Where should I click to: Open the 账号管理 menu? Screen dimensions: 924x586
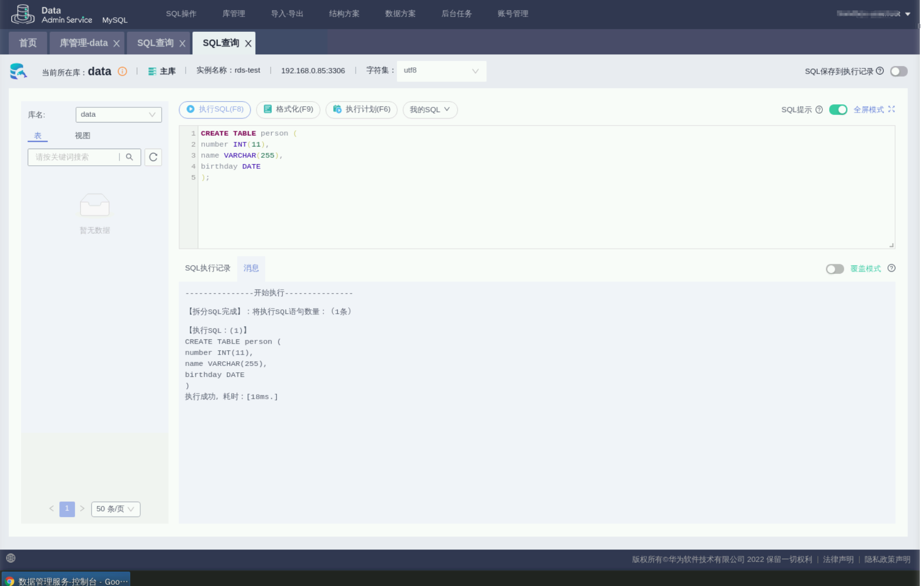tap(513, 14)
